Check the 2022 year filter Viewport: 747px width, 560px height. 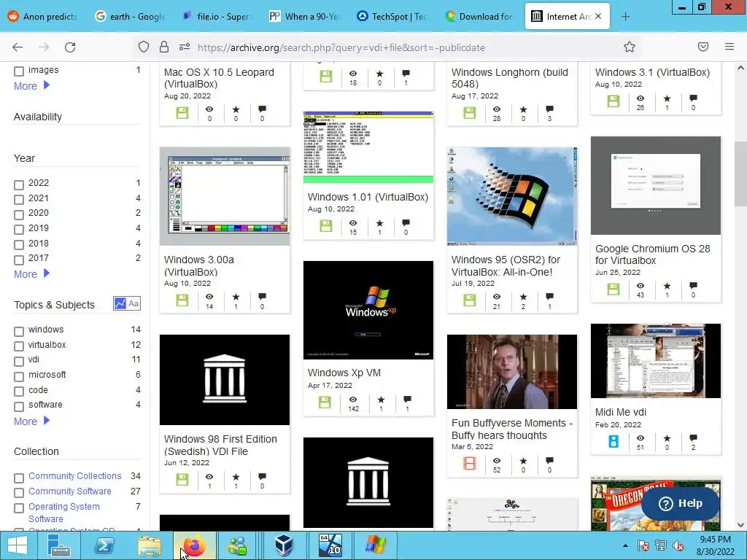[x=19, y=184]
